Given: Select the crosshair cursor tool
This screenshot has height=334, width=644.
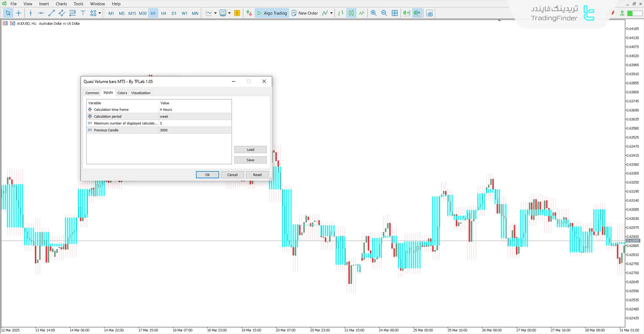Looking at the screenshot, I should (x=18, y=13).
